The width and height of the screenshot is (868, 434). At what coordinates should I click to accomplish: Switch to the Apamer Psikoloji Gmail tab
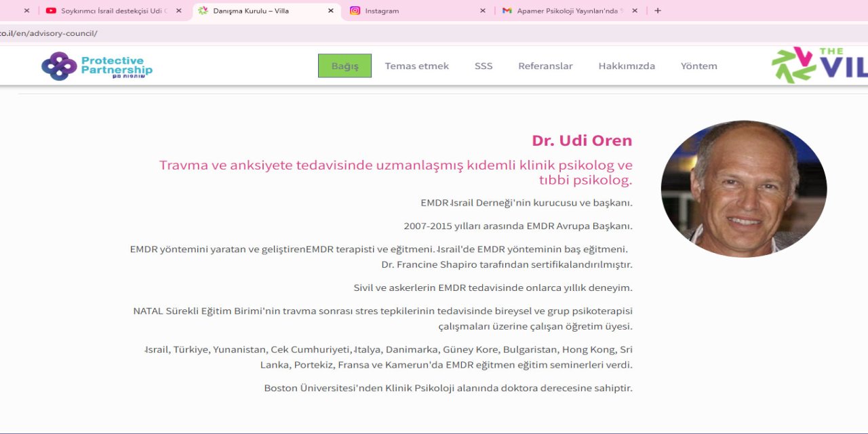(570, 10)
